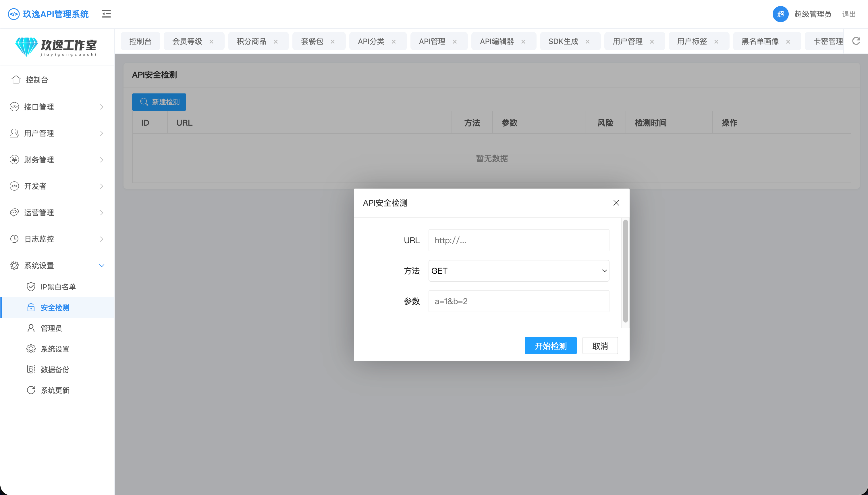Close the 会员等级 tab
Viewport: 868px width, 495px height.
point(211,41)
